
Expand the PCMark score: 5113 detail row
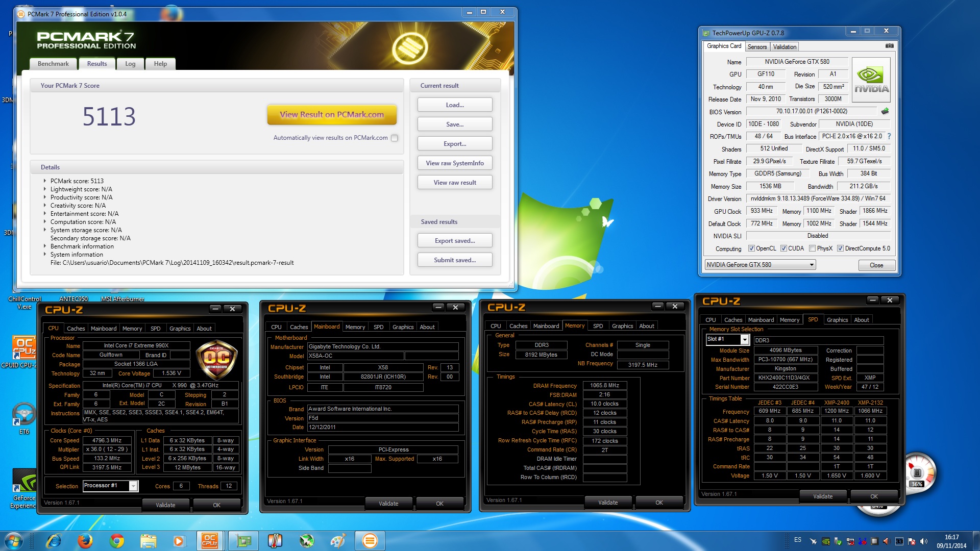click(x=45, y=181)
